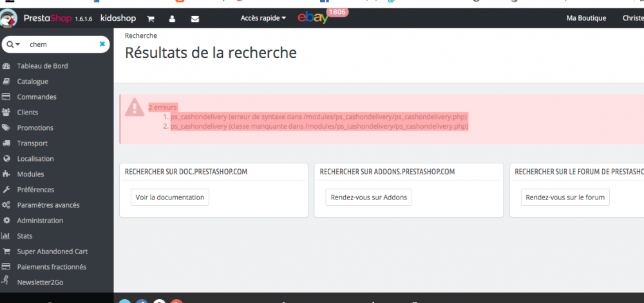Expand the Accès rapide dropdown
The image size is (644, 303).
tap(263, 18)
